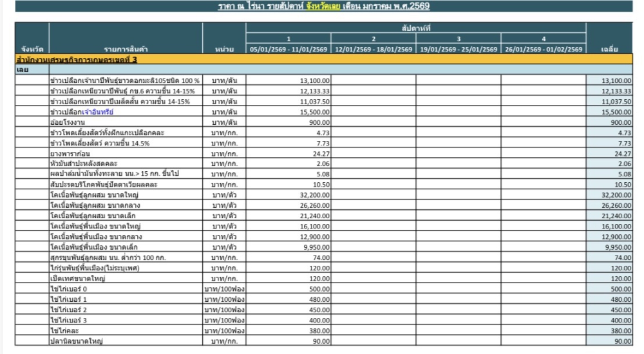644x354 pixels.
Task: Click the average cell showing 26,260.00
Action: [609, 205]
